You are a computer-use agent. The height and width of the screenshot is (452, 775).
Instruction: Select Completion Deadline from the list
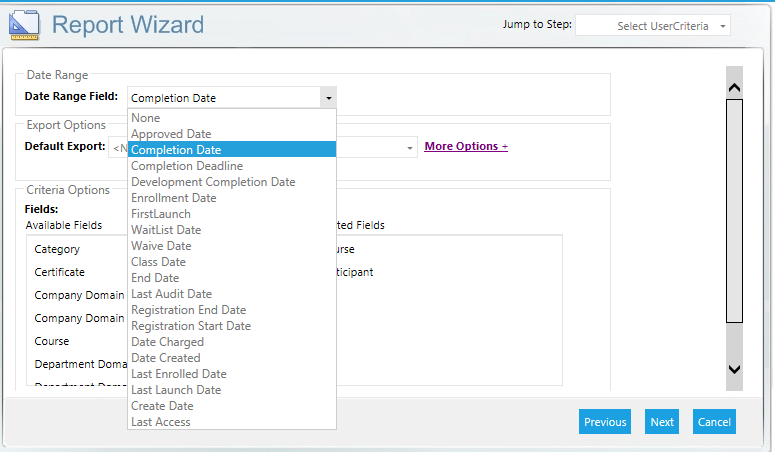(x=187, y=166)
